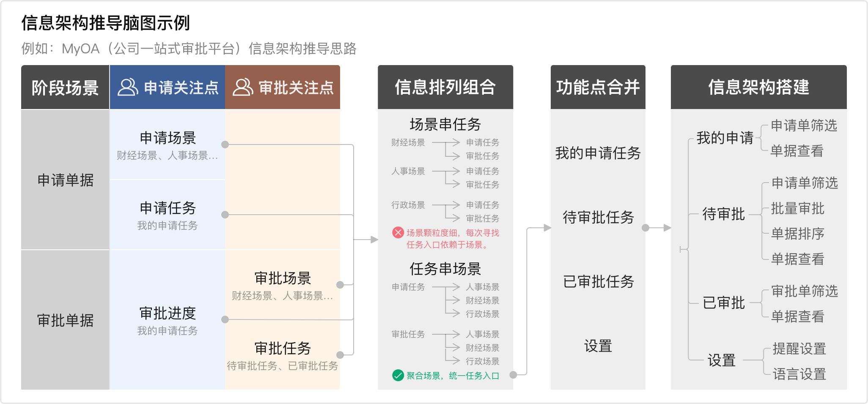Click 人事场景 source label under 场景串任务
The width and height of the screenshot is (868, 404).
point(408,171)
